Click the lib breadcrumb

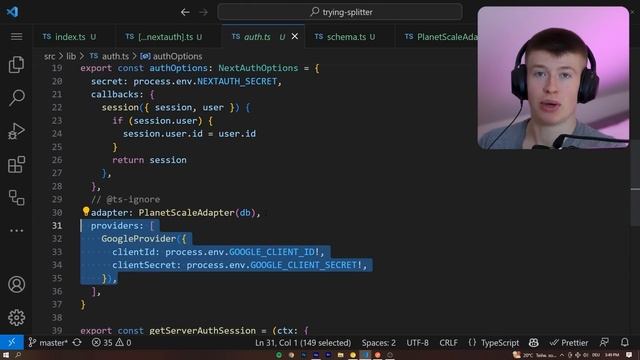(71, 56)
